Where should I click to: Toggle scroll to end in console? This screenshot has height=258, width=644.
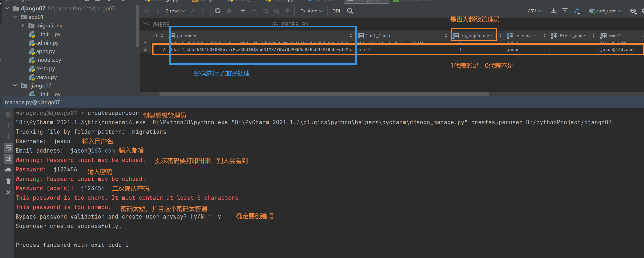click(x=8, y=159)
